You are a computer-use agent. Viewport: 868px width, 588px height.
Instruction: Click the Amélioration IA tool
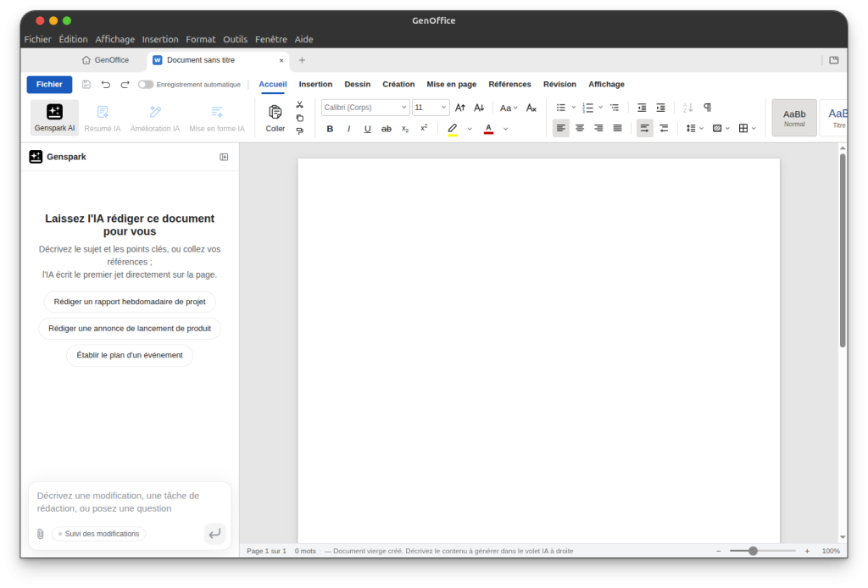tap(155, 117)
